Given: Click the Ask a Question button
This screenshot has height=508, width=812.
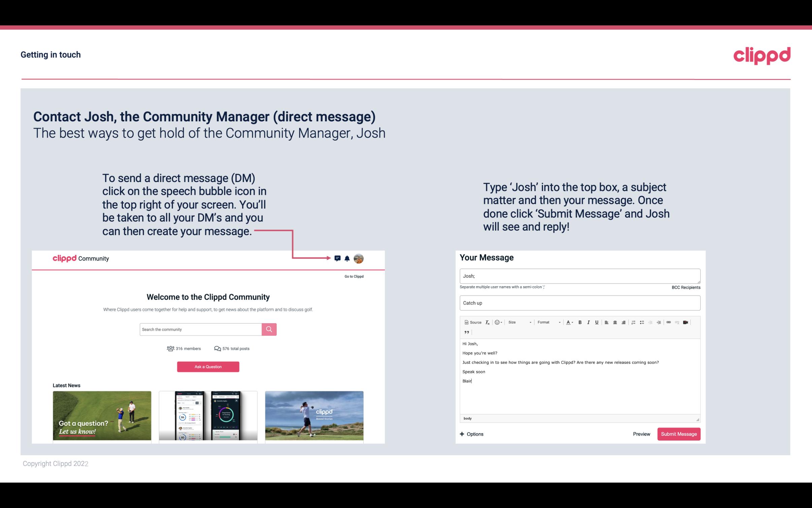Looking at the screenshot, I should pos(208,366).
